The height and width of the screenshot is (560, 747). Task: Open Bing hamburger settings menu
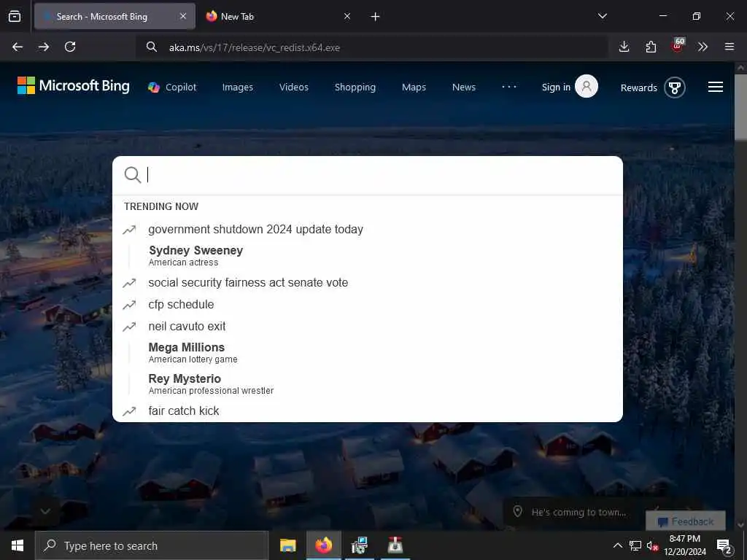pos(716,87)
